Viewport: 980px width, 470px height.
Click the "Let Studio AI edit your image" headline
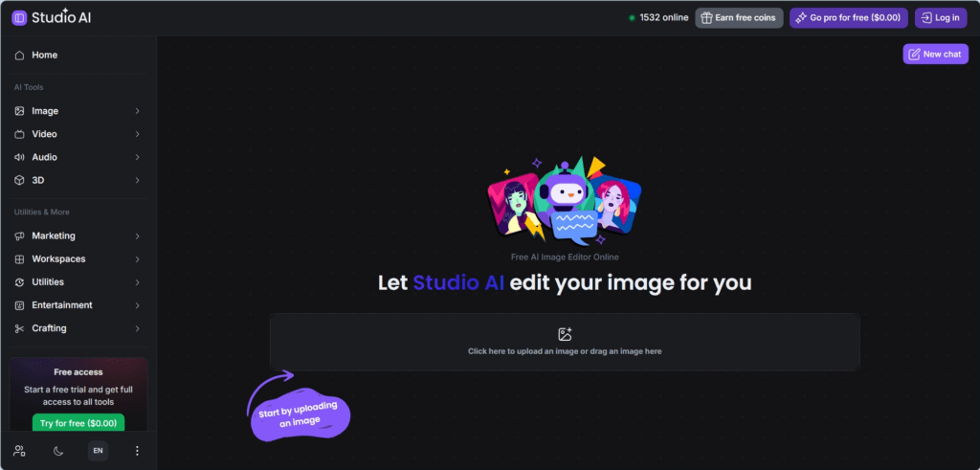click(565, 283)
